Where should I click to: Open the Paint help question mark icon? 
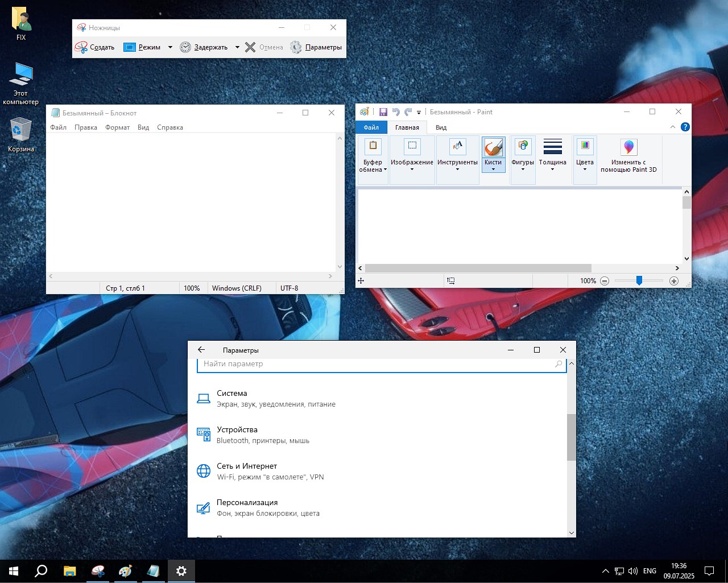click(x=685, y=127)
